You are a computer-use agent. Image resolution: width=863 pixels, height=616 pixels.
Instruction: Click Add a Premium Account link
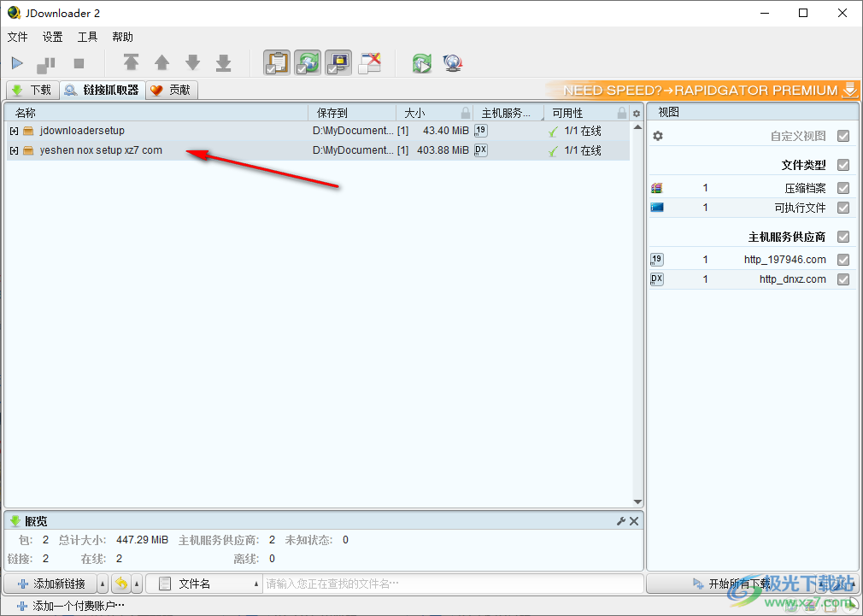[71, 606]
